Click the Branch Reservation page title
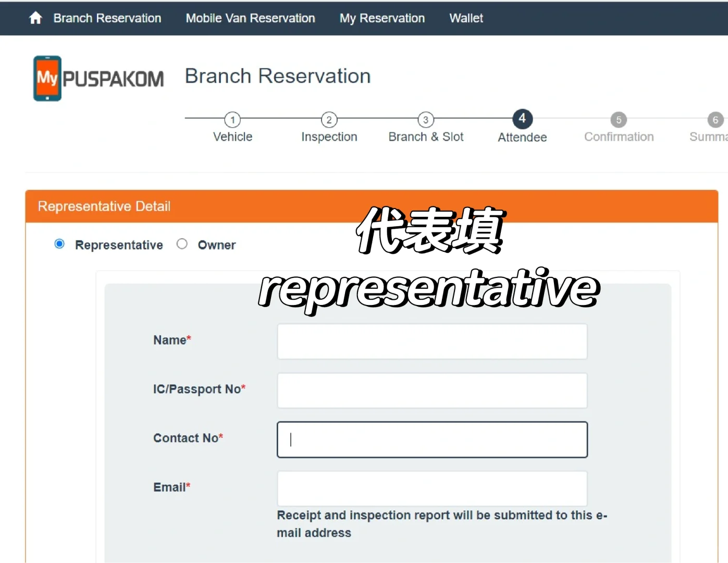 click(278, 76)
